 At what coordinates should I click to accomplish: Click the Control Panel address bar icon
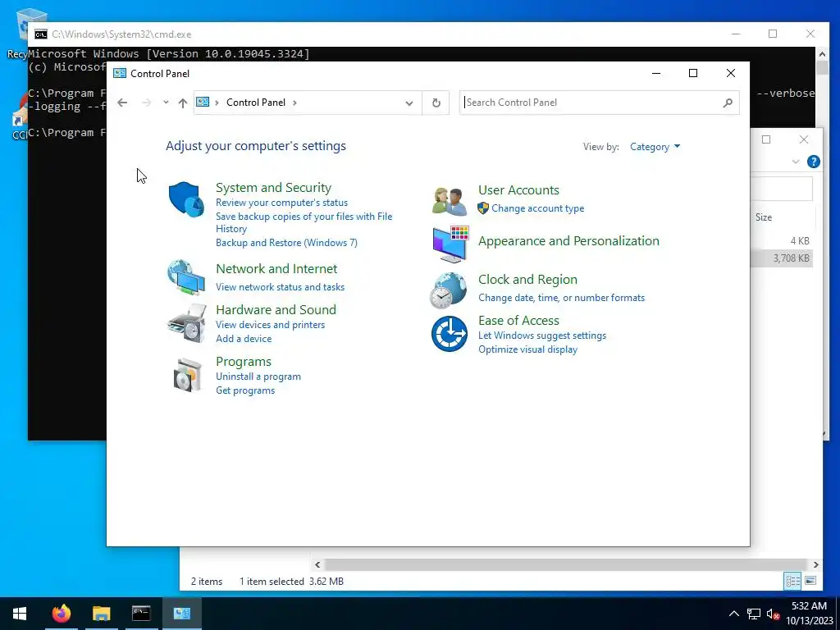tap(203, 102)
